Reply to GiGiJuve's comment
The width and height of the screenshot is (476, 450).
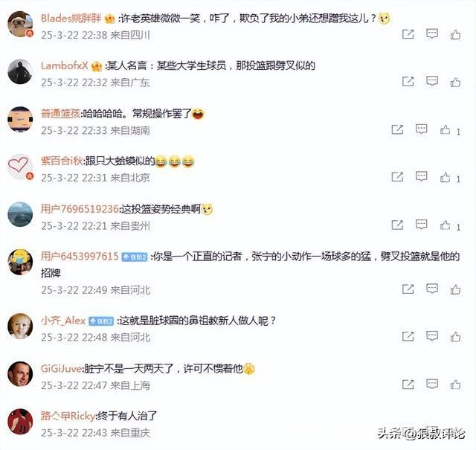[431, 385]
